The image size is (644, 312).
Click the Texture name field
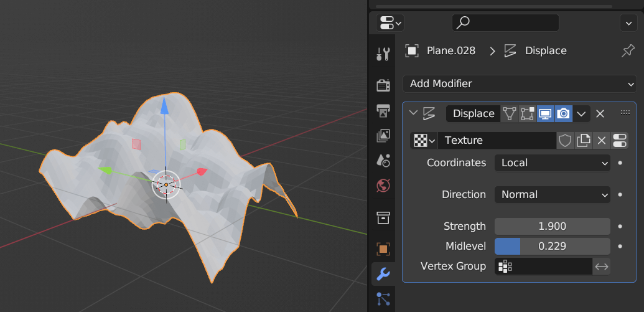[x=497, y=141]
